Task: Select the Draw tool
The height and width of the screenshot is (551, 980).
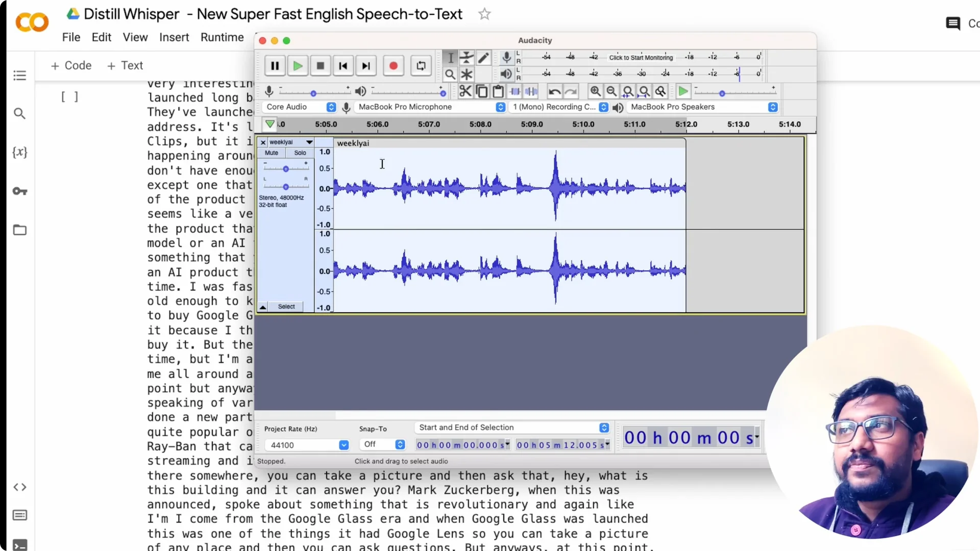Action: click(x=484, y=57)
